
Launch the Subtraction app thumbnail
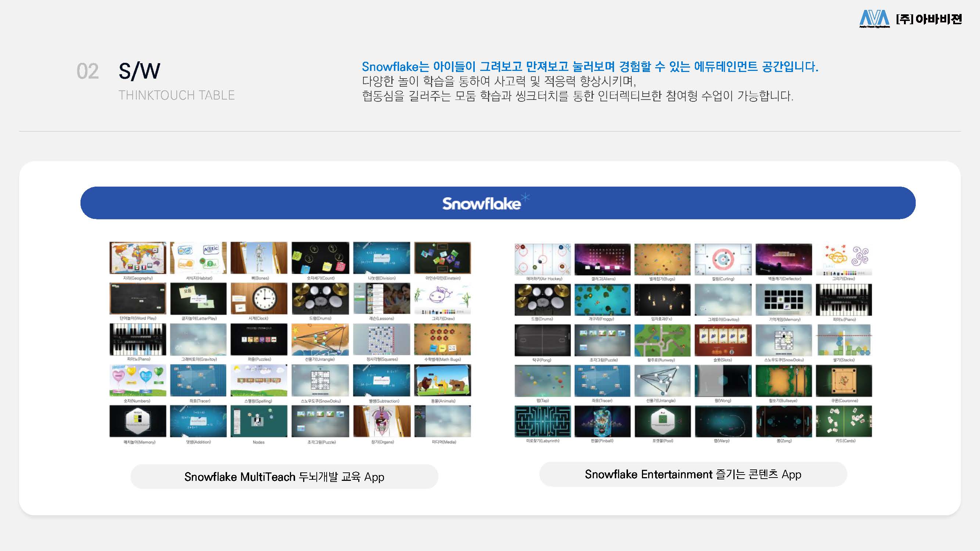[x=381, y=380]
